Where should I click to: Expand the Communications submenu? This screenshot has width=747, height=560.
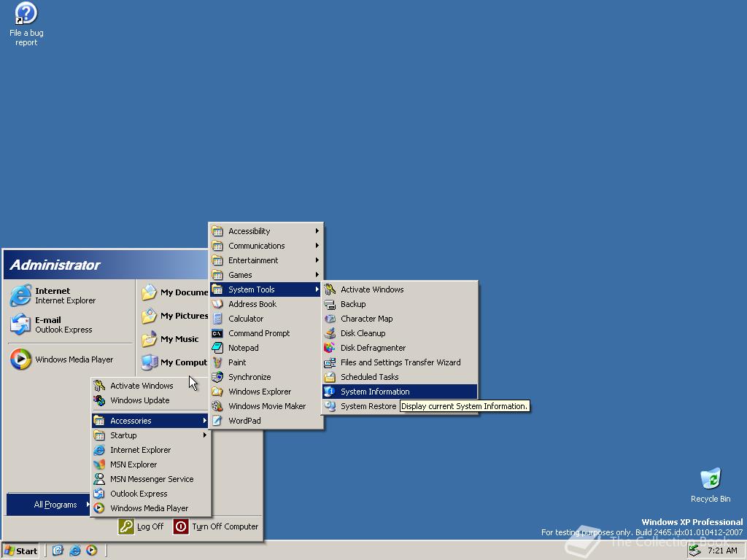tap(266, 246)
